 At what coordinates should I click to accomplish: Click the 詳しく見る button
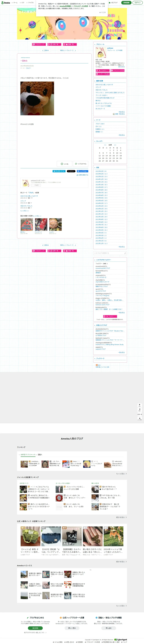72,628
